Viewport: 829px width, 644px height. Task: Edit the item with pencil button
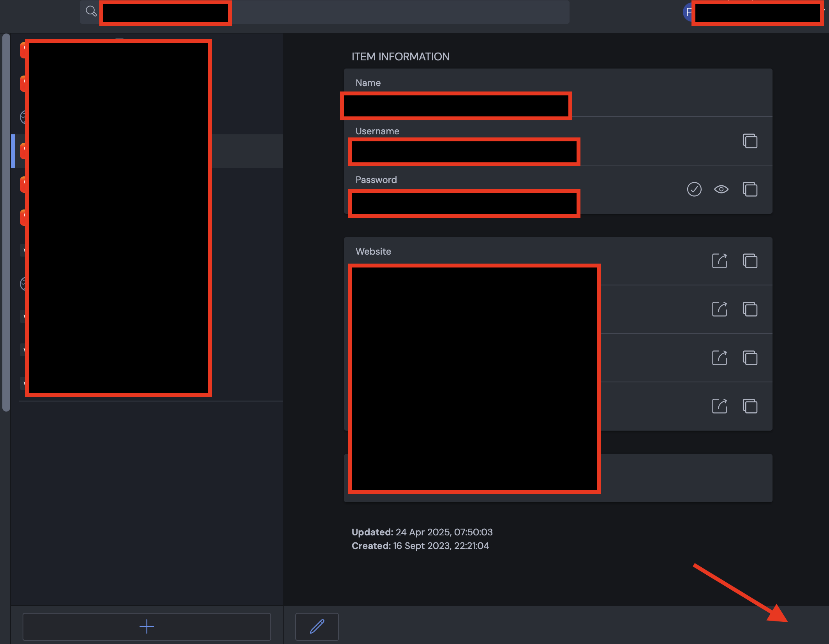tap(317, 626)
